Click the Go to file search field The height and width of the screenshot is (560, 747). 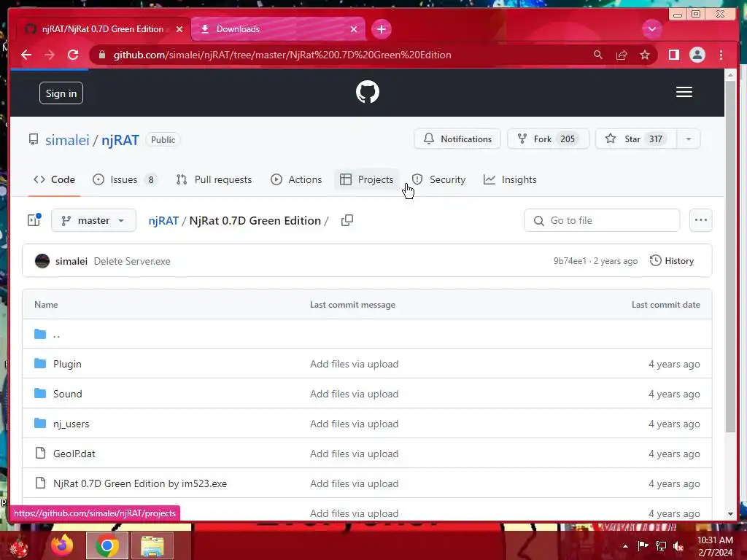[x=602, y=220]
